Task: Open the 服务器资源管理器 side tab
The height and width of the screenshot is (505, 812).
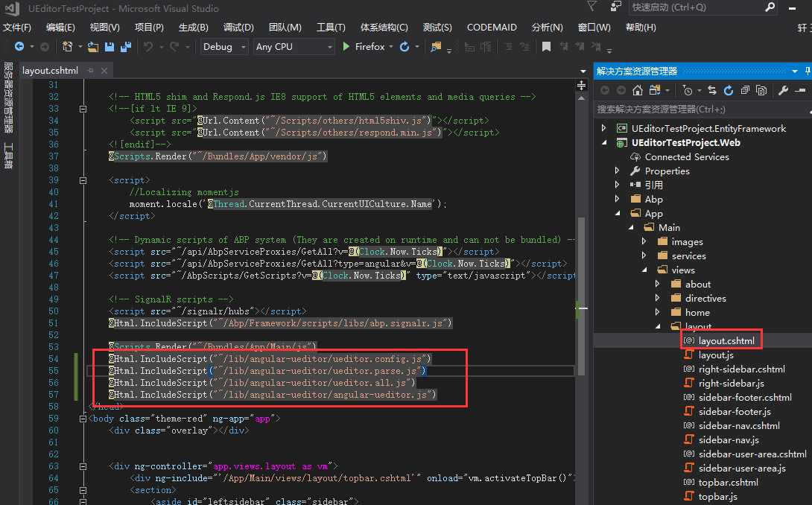Action: (8, 98)
